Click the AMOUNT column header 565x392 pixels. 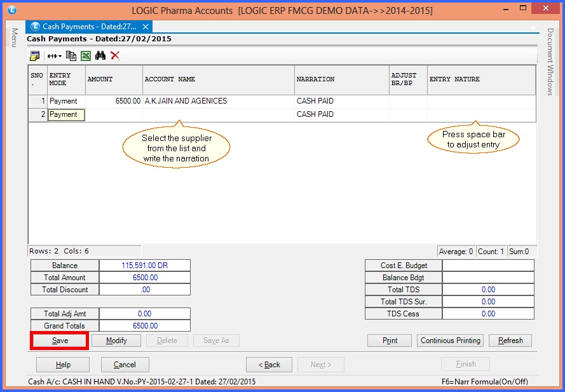(114, 79)
